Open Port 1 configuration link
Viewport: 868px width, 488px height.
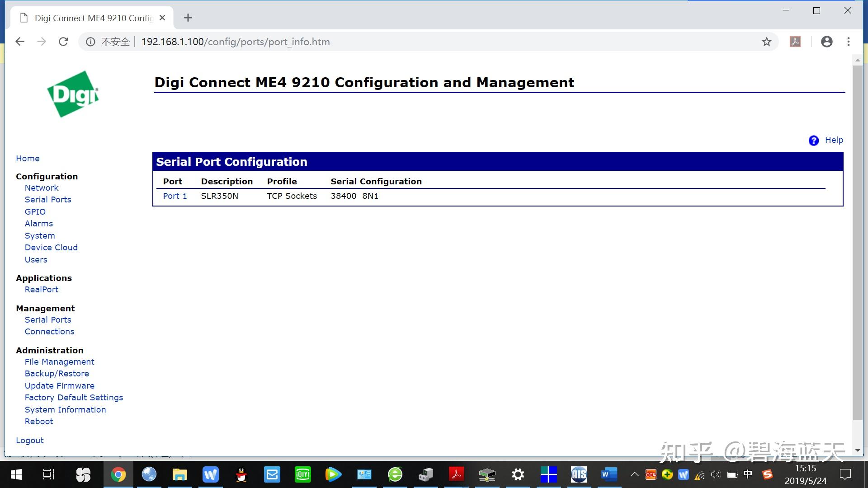[x=175, y=196]
